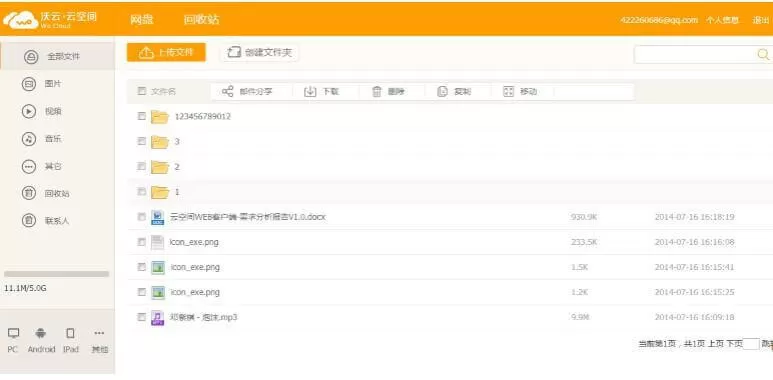Click the purple mp3 music file icon

click(x=157, y=317)
